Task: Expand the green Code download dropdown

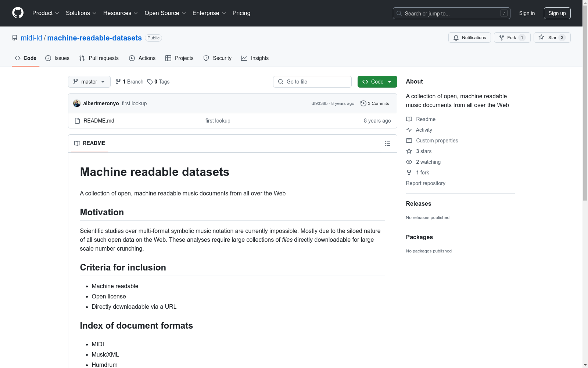Action: point(377,82)
